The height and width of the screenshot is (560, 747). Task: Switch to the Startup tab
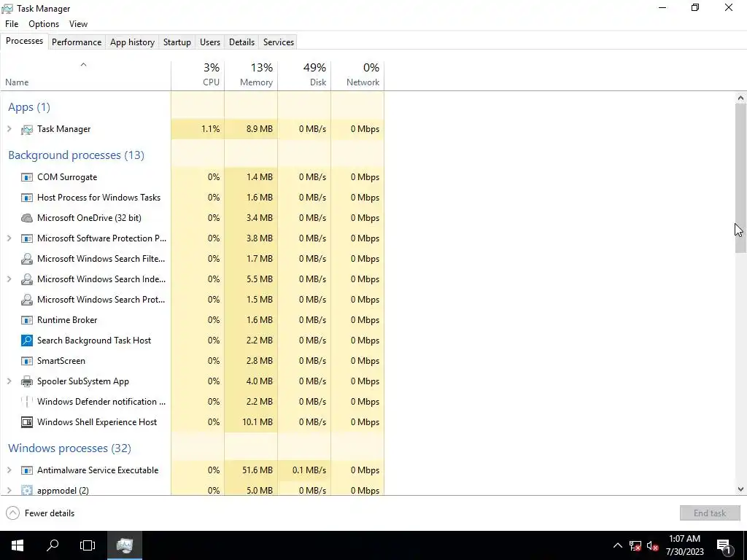[177, 42]
